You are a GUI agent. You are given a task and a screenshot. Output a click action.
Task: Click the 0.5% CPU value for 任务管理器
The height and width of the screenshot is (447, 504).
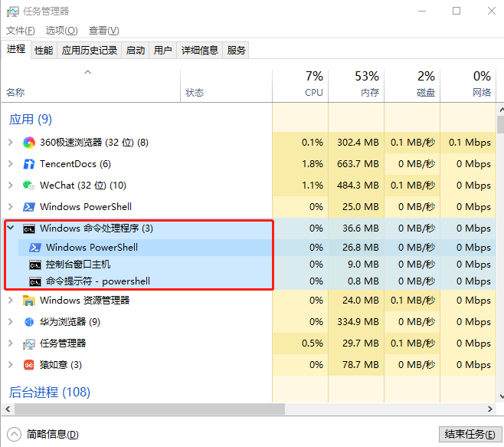313,343
